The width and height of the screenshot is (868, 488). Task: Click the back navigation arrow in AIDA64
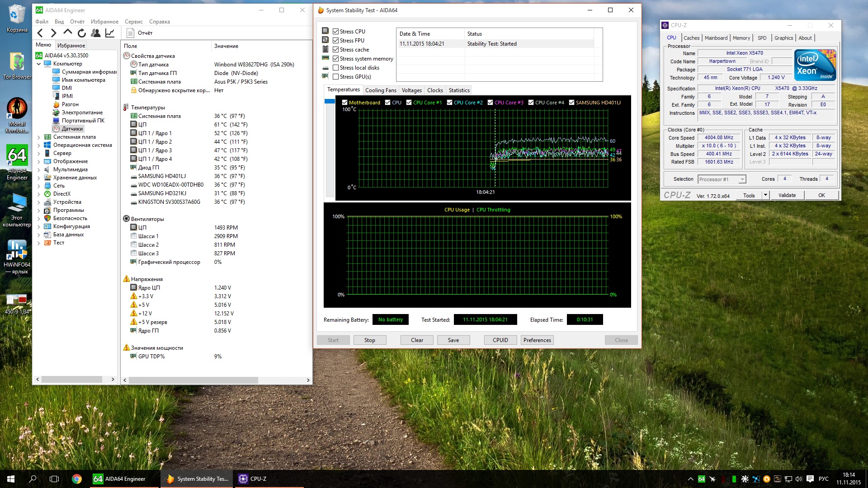pyautogui.click(x=40, y=33)
